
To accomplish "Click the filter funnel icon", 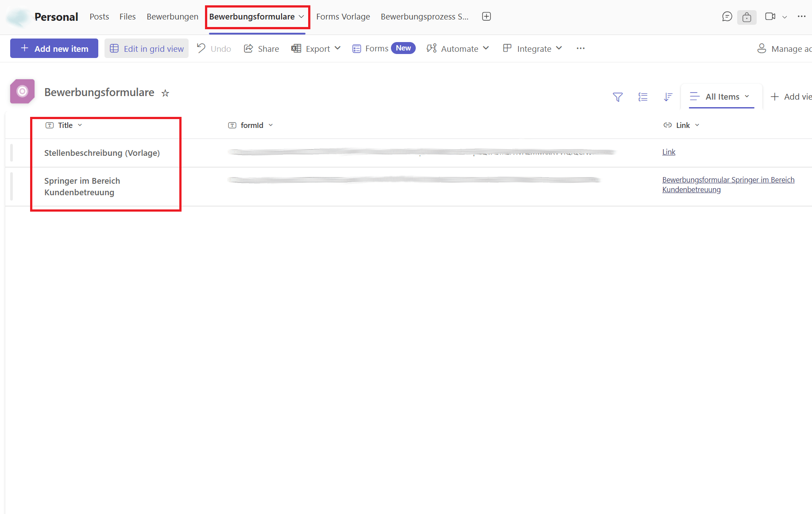I will click(618, 97).
